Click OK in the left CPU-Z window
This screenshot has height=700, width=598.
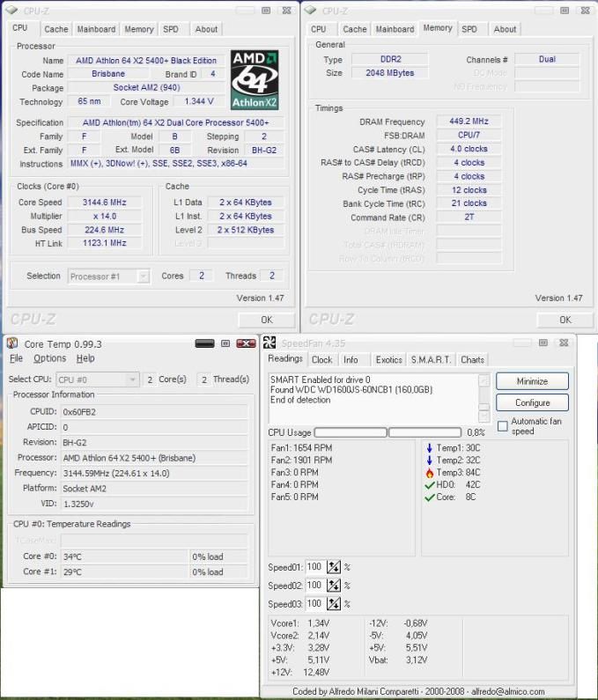coord(267,320)
